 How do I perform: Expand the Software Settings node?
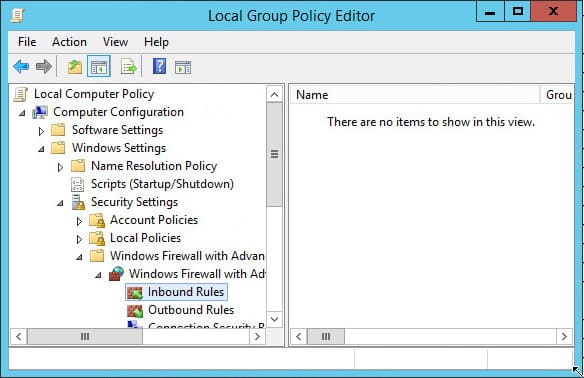pos(41,131)
